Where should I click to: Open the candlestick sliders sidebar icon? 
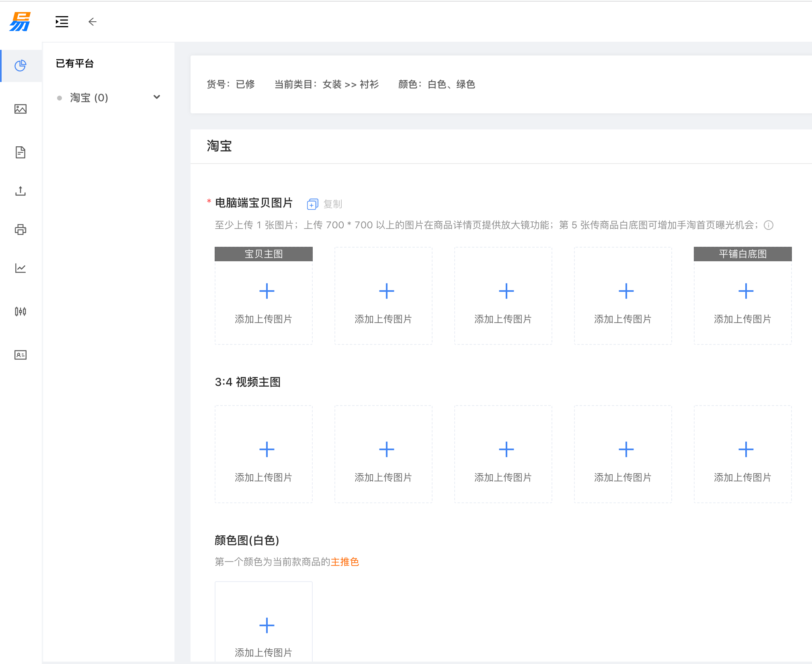tap(21, 312)
